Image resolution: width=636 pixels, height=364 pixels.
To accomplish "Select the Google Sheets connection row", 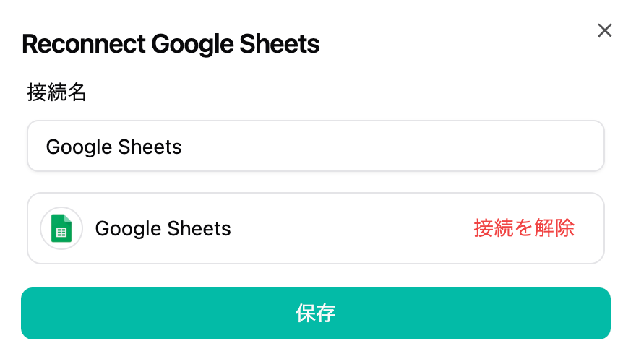I will point(315,228).
